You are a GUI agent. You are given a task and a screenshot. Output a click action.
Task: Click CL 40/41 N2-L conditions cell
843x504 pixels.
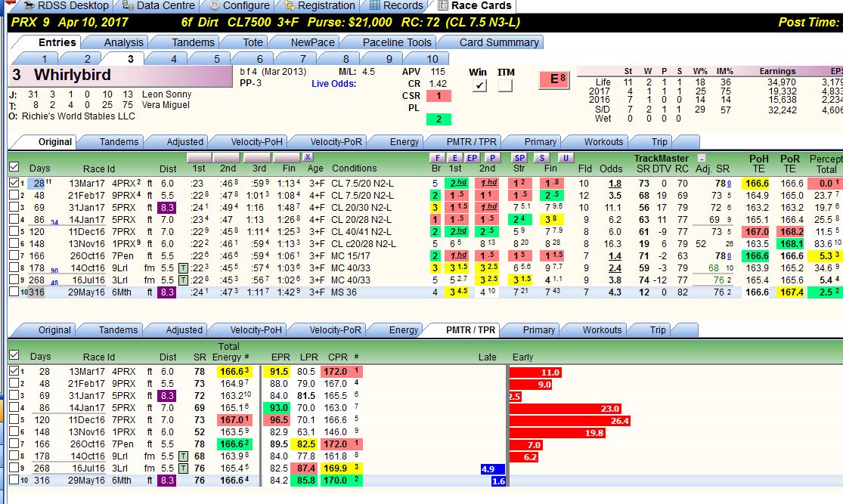(362, 231)
